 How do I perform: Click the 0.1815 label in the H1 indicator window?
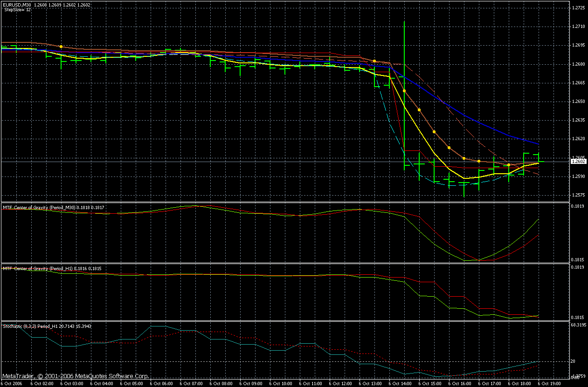(577, 318)
